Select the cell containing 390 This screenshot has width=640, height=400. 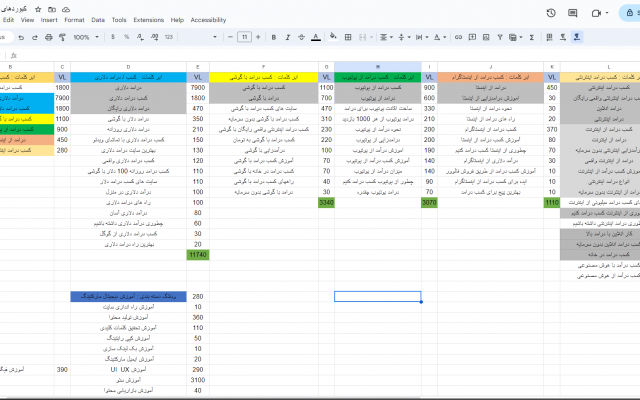pyautogui.click(x=62, y=369)
